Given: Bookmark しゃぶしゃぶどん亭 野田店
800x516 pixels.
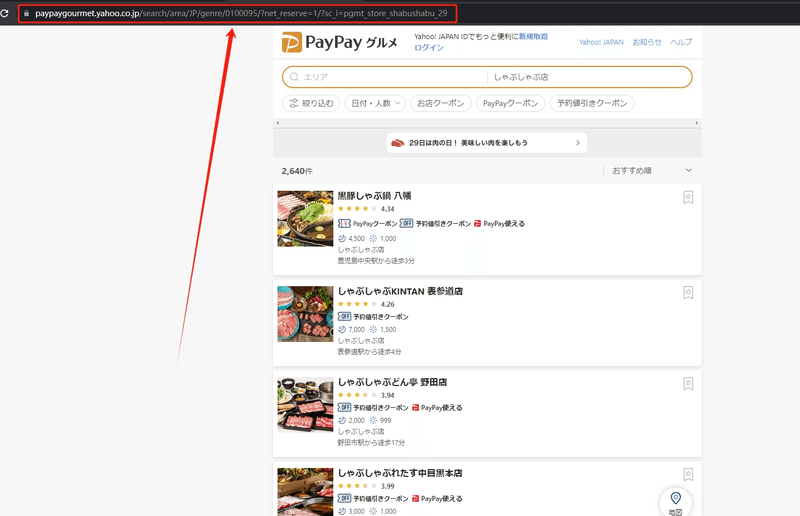Looking at the screenshot, I should (688, 384).
